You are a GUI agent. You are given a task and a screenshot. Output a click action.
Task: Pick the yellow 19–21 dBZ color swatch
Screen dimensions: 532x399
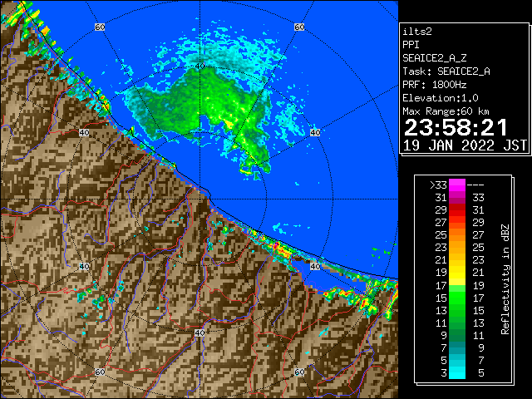(x=457, y=273)
